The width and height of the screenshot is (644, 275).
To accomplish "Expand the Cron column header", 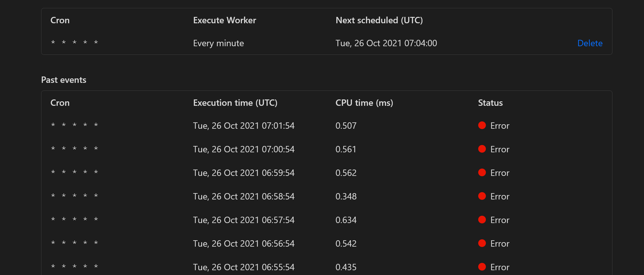I will coord(60,103).
